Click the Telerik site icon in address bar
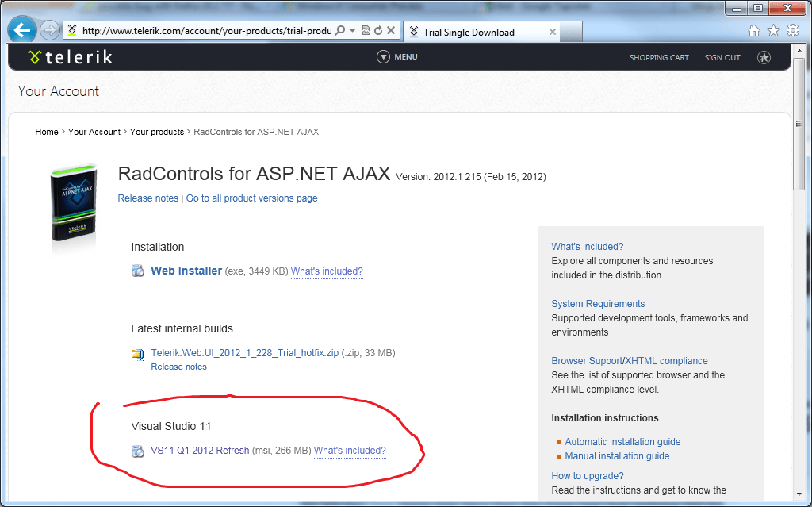 72,31
